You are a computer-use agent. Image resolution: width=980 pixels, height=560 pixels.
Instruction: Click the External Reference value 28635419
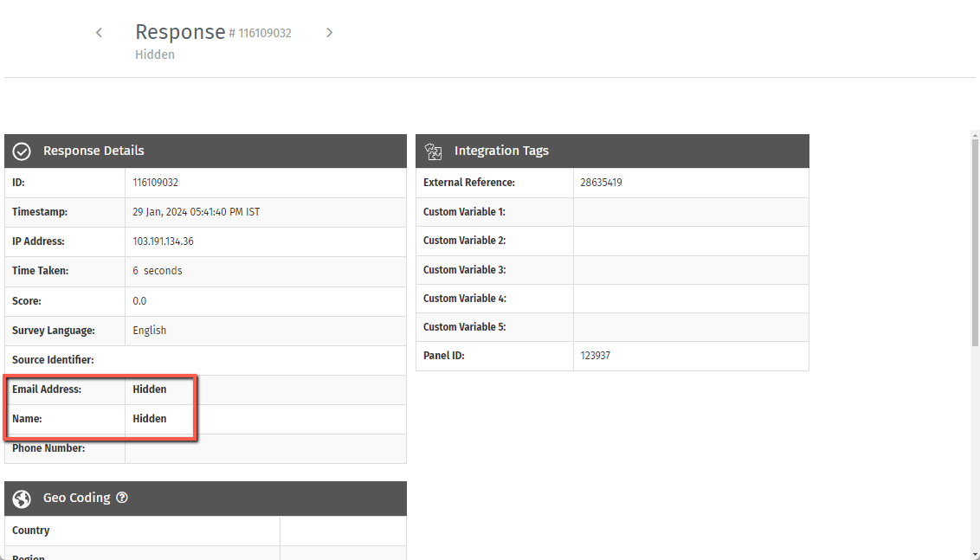click(x=602, y=183)
